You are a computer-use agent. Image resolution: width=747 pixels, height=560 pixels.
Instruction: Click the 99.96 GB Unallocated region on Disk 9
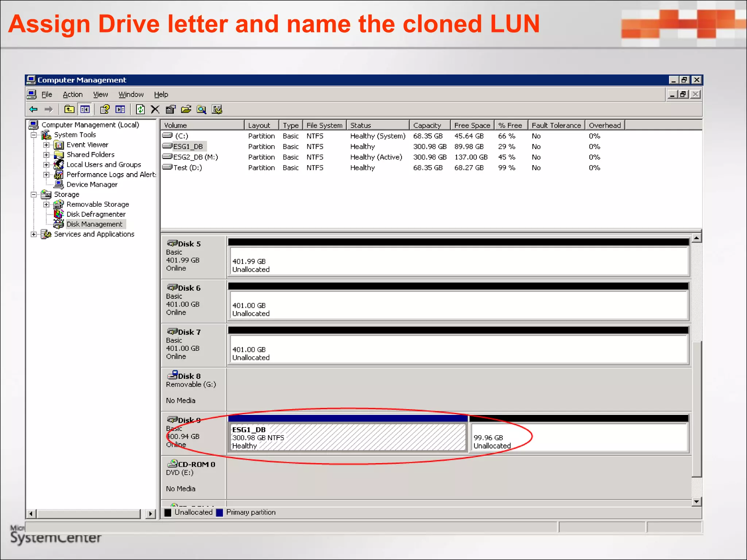click(x=578, y=437)
